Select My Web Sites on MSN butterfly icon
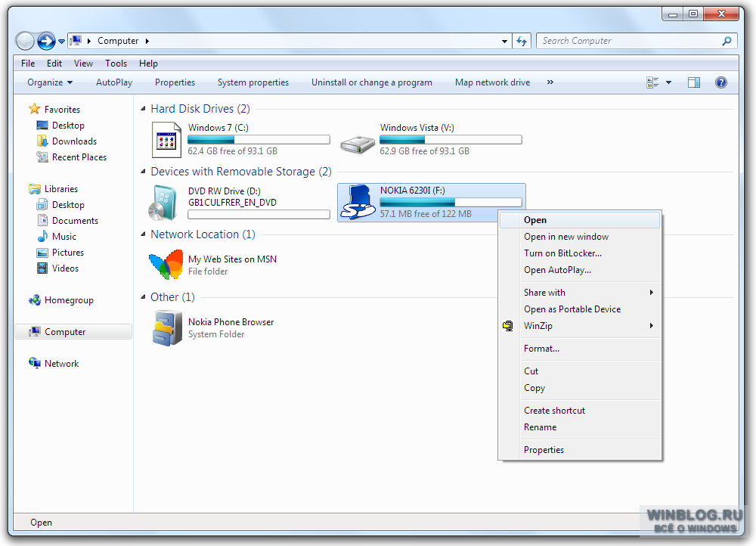Image resolution: width=756 pixels, height=546 pixels. (x=166, y=265)
